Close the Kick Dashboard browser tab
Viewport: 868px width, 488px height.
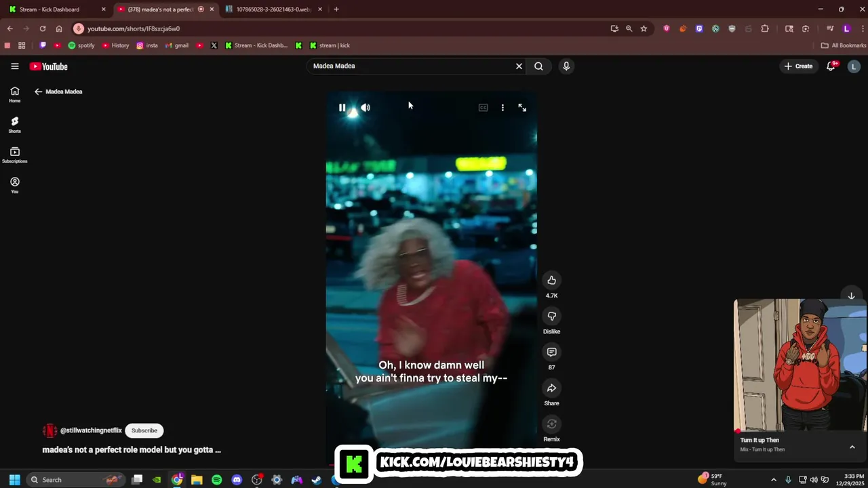[x=103, y=9]
